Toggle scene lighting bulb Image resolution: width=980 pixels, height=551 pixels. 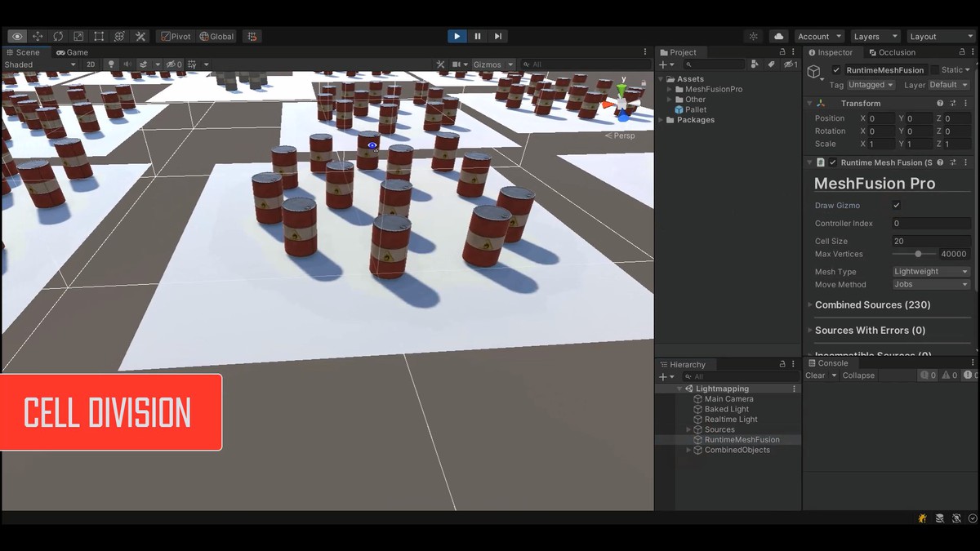tap(112, 64)
